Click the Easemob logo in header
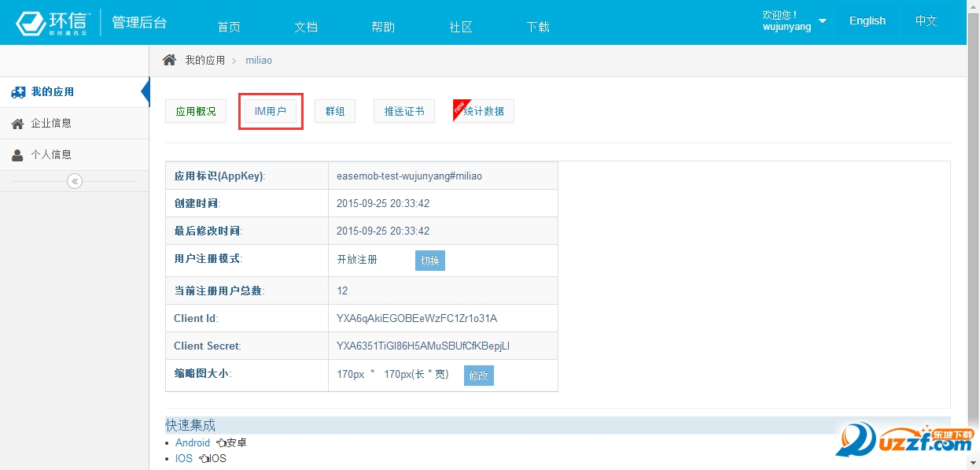980x470 pixels. [53, 23]
